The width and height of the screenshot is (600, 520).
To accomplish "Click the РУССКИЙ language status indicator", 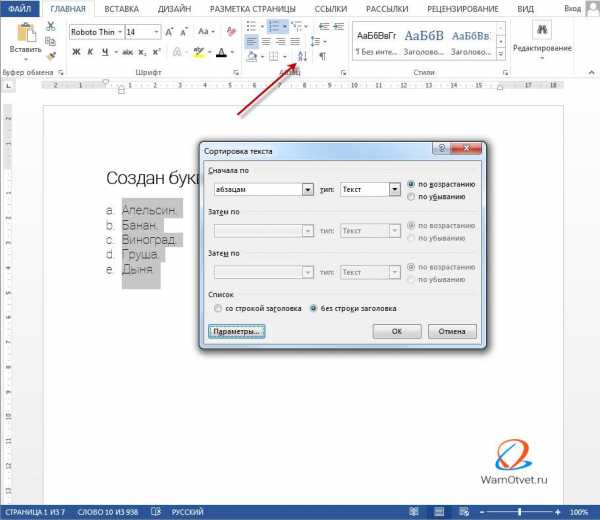I will pyautogui.click(x=188, y=512).
